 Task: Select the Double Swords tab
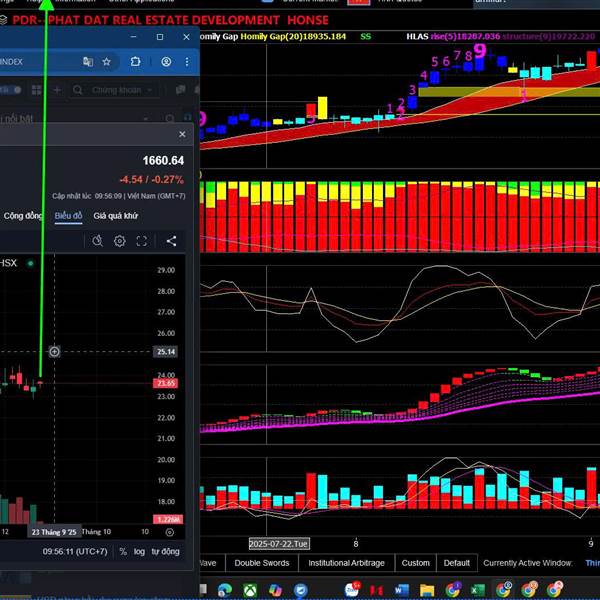(x=262, y=563)
